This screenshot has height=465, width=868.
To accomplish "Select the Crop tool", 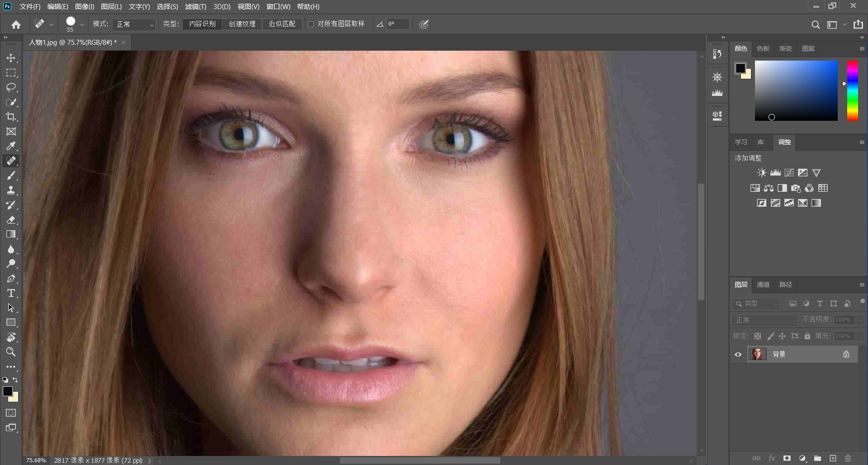I will coord(11,117).
